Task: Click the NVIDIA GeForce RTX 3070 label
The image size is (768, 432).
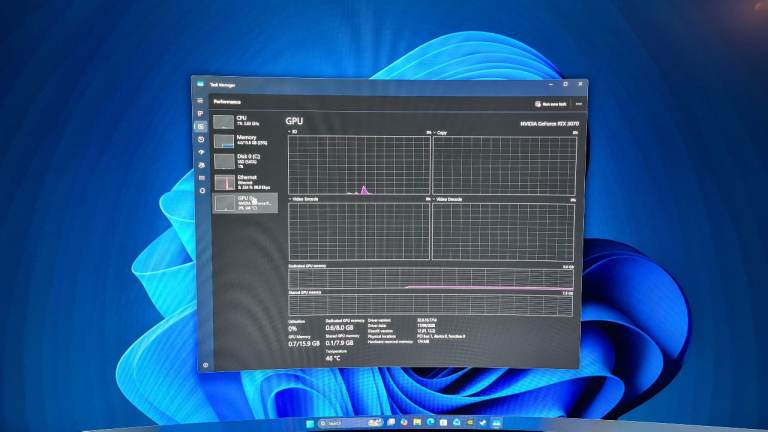Action: click(x=549, y=123)
